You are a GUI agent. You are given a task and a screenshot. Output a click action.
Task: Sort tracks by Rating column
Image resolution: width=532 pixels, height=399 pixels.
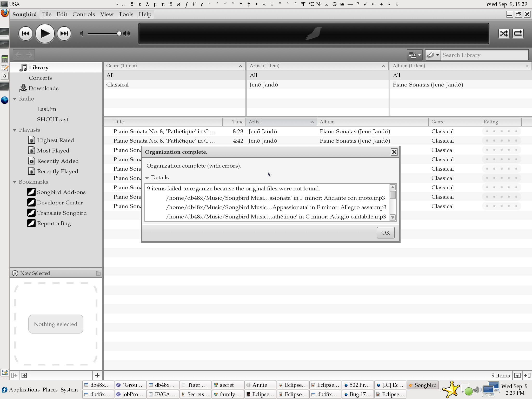pyautogui.click(x=501, y=122)
